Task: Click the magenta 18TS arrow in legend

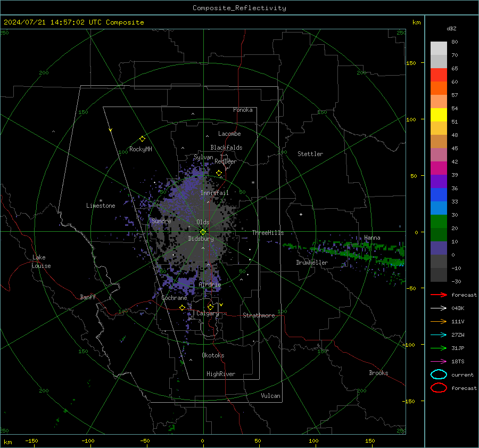Action: pyautogui.click(x=439, y=362)
